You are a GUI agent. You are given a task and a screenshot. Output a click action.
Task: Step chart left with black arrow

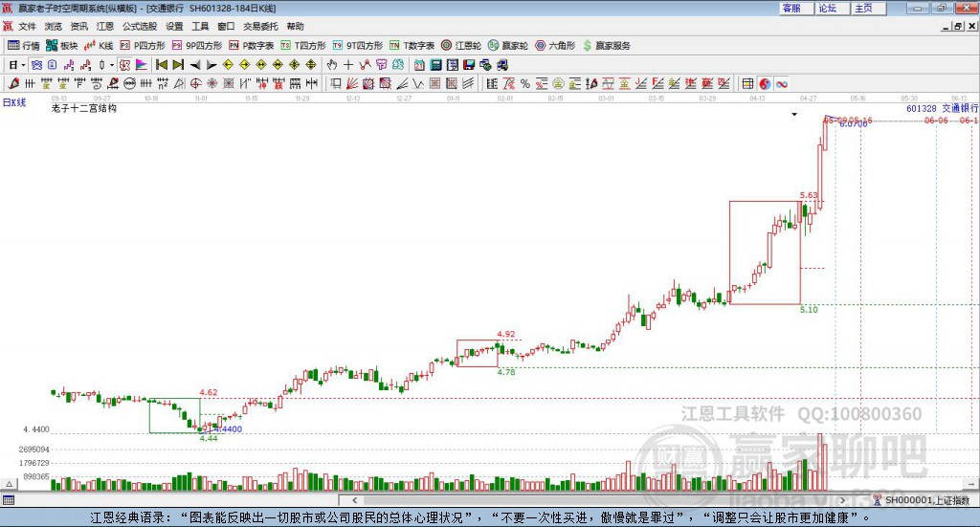pyautogui.click(x=195, y=65)
